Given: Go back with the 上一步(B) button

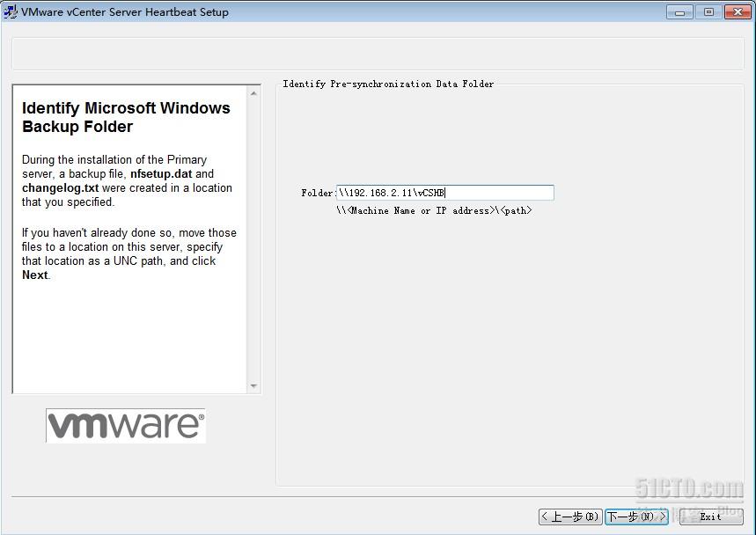Looking at the screenshot, I should 570,517.
